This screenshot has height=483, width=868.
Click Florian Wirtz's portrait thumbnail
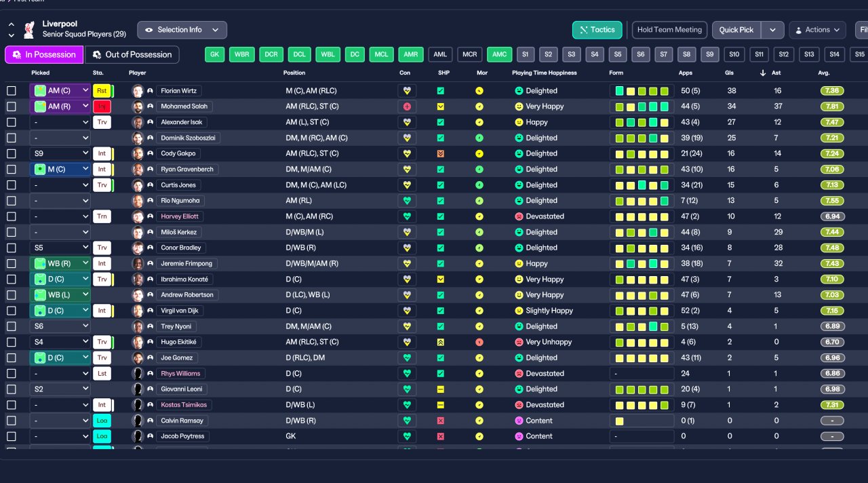point(138,91)
